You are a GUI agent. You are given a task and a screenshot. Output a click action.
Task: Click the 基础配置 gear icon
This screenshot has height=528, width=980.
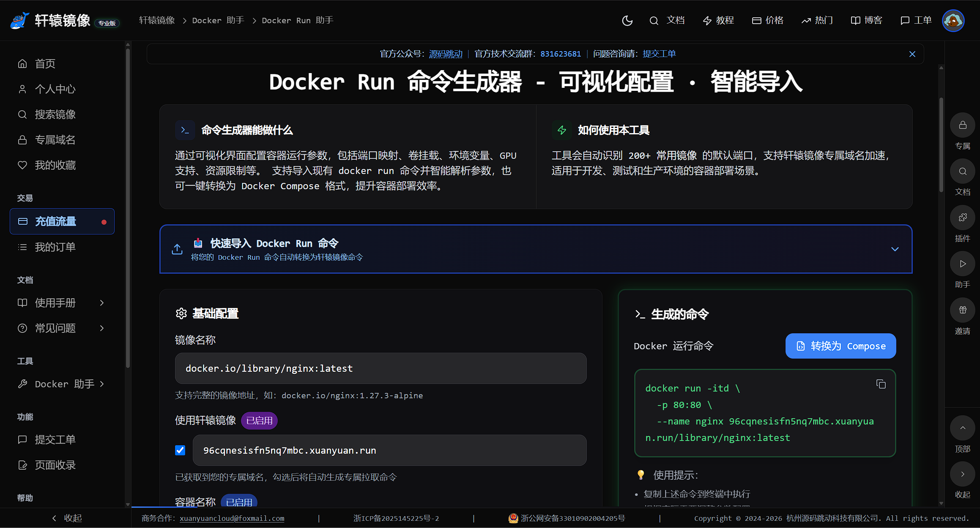click(181, 313)
